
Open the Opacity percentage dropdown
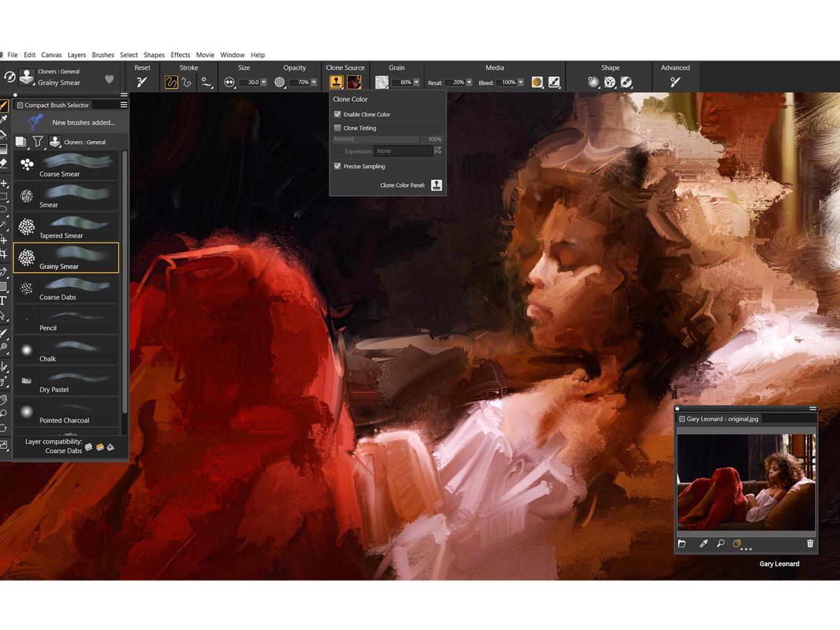coord(314,83)
